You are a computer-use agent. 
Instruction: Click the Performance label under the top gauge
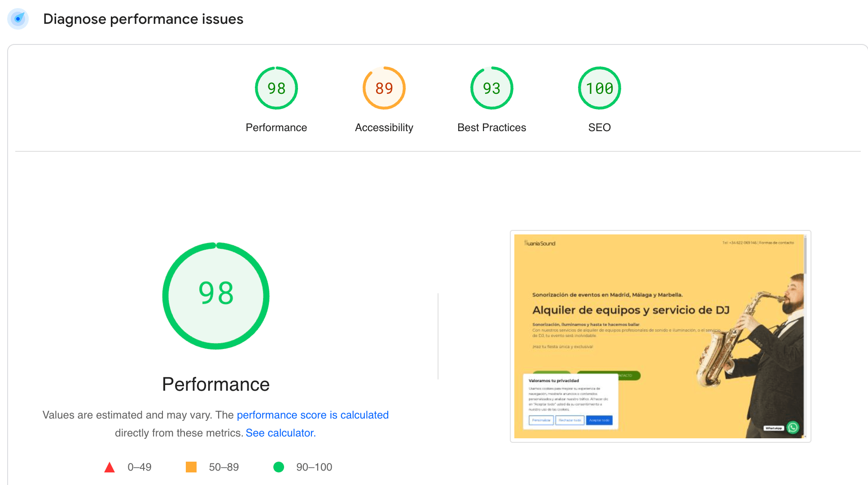tap(276, 128)
